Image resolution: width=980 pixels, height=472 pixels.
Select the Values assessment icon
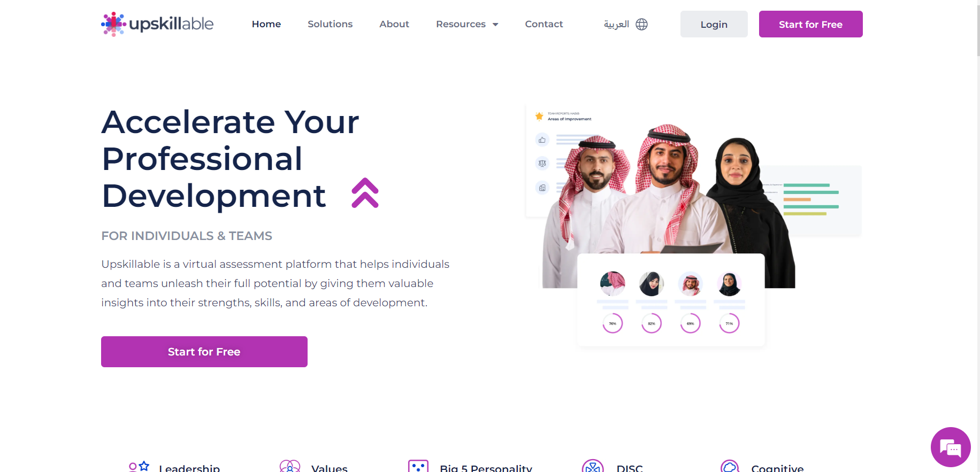pos(290,466)
